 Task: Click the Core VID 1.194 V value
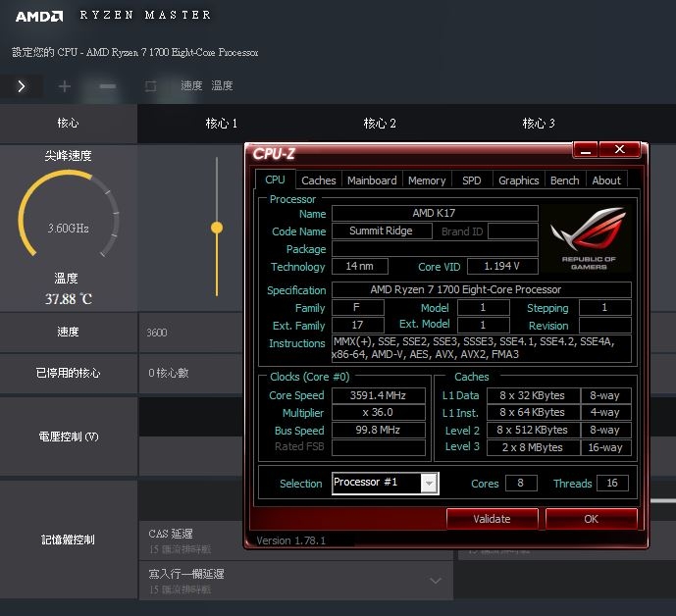(502, 267)
